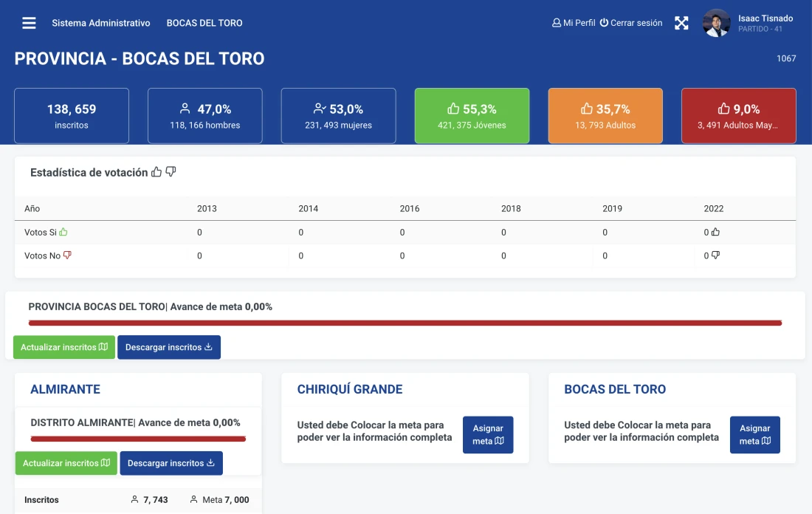Viewport: 812px width, 514px height.
Task: Click the thumbs-down icon beside Estadística de votación
Action: [x=171, y=172]
